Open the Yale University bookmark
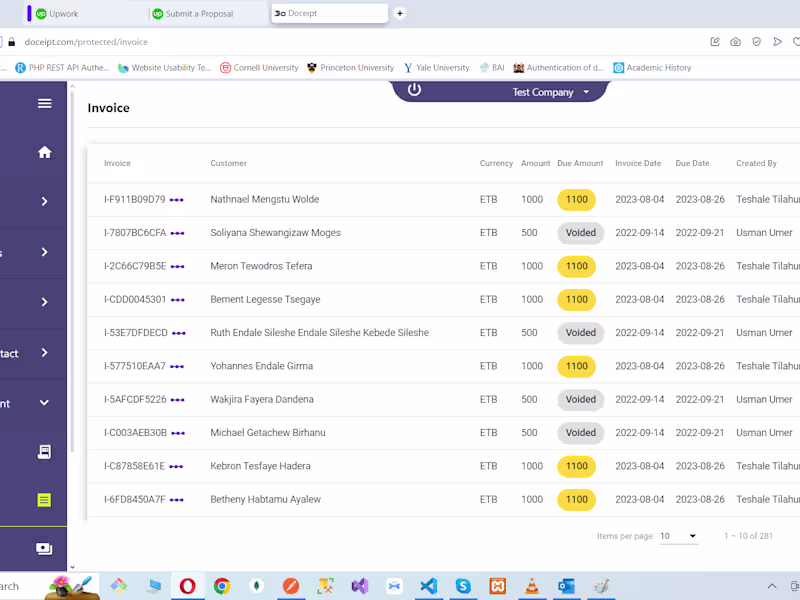Image resolution: width=800 pixels, height=600 pixels. 437,68
